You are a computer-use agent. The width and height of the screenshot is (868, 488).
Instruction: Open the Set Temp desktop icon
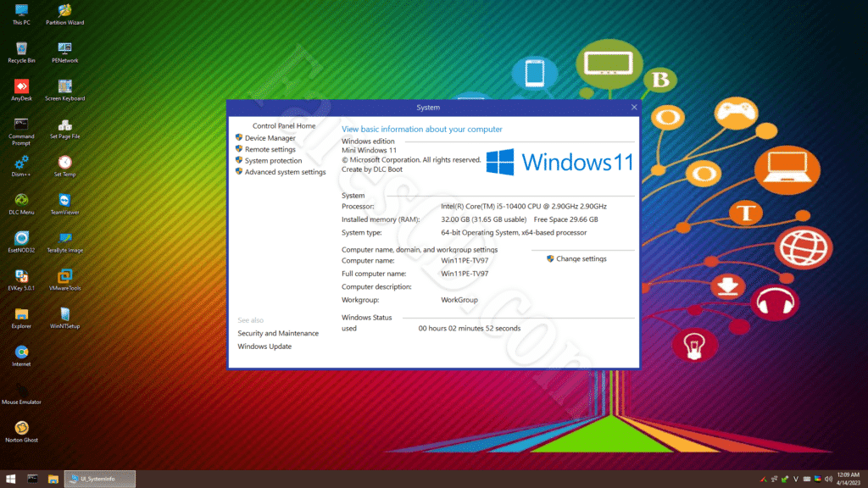[64, 166]
